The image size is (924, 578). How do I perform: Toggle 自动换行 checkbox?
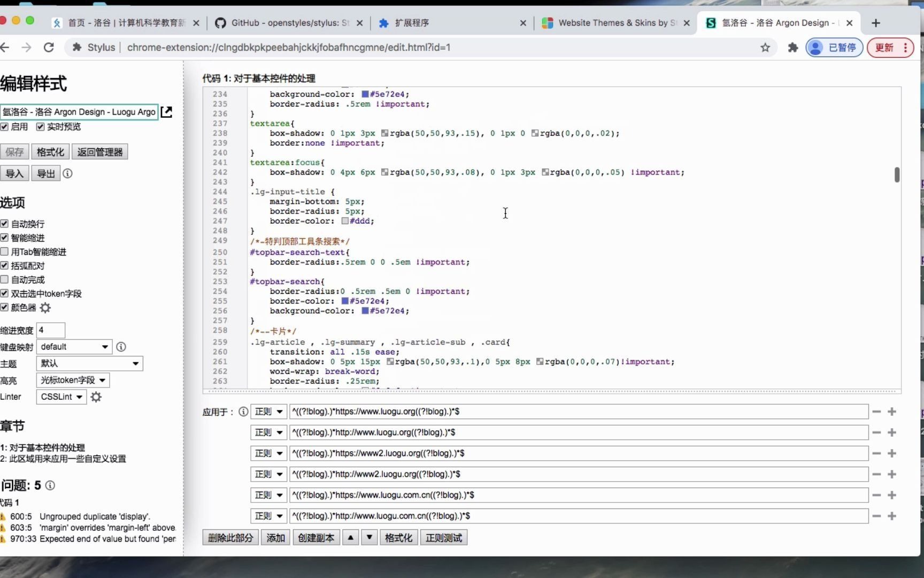[4, 224]
